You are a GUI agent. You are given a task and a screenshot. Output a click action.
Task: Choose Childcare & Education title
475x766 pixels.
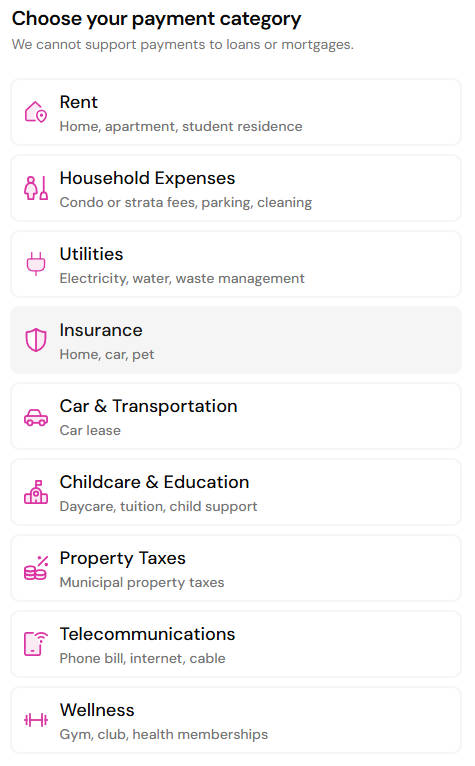[154, 482]
